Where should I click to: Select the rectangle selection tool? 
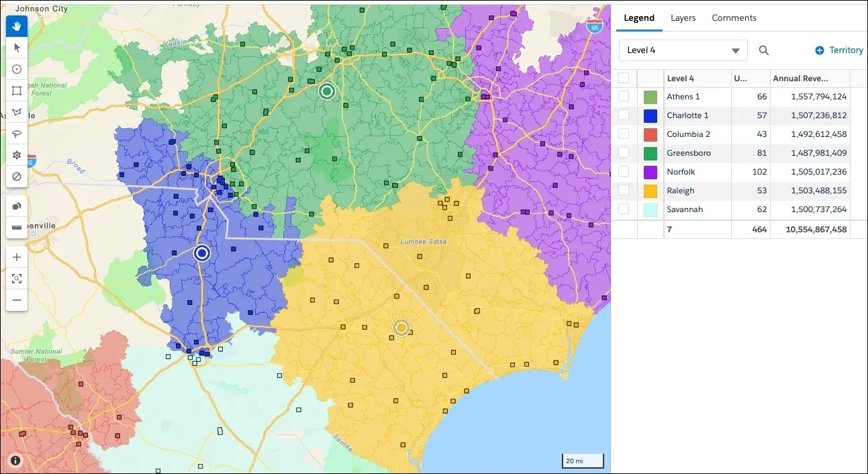tap(17, 91)
